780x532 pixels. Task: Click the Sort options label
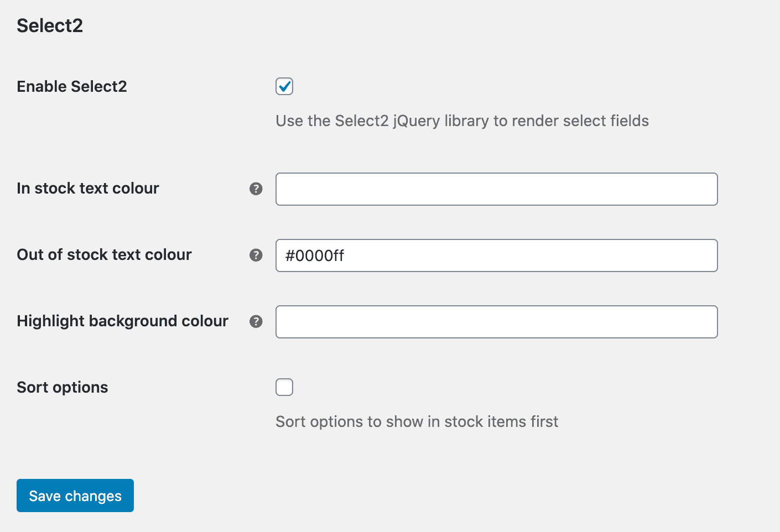pos(63,387)
